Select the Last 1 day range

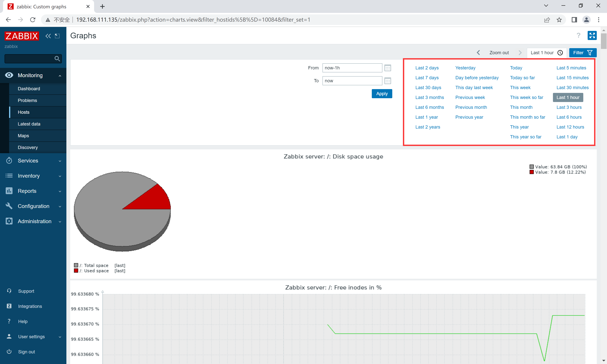point(567,137)
